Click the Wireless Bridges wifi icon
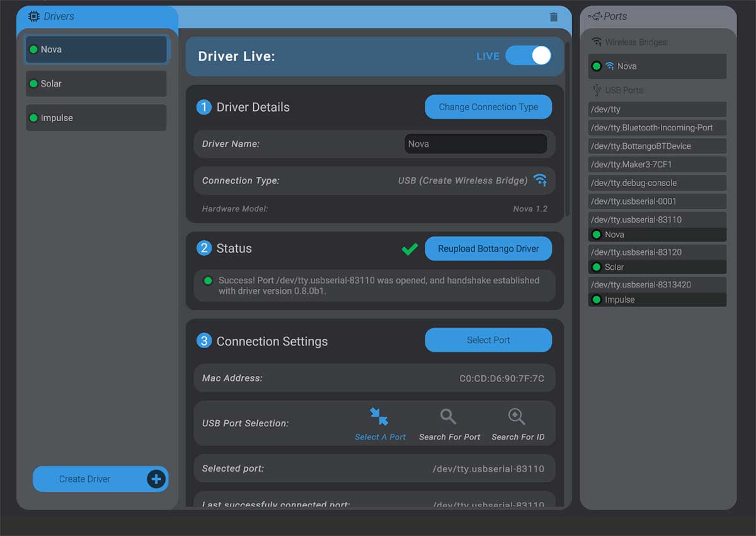This screenshot has height=536, width=756. 597,42
